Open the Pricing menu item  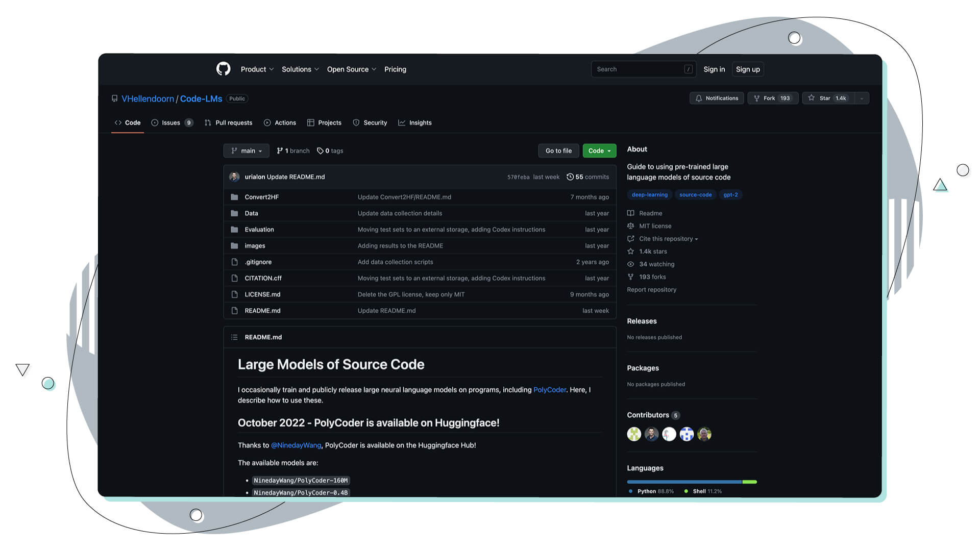point(395,69)
